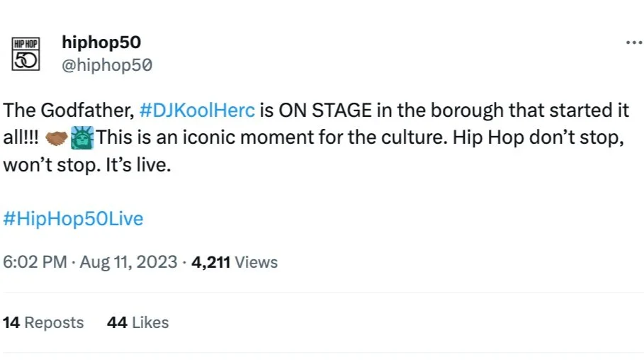The height and width of the screenshot is (362, 644).
Task: Show the 14 Reposts list
Action: point(43,322)
